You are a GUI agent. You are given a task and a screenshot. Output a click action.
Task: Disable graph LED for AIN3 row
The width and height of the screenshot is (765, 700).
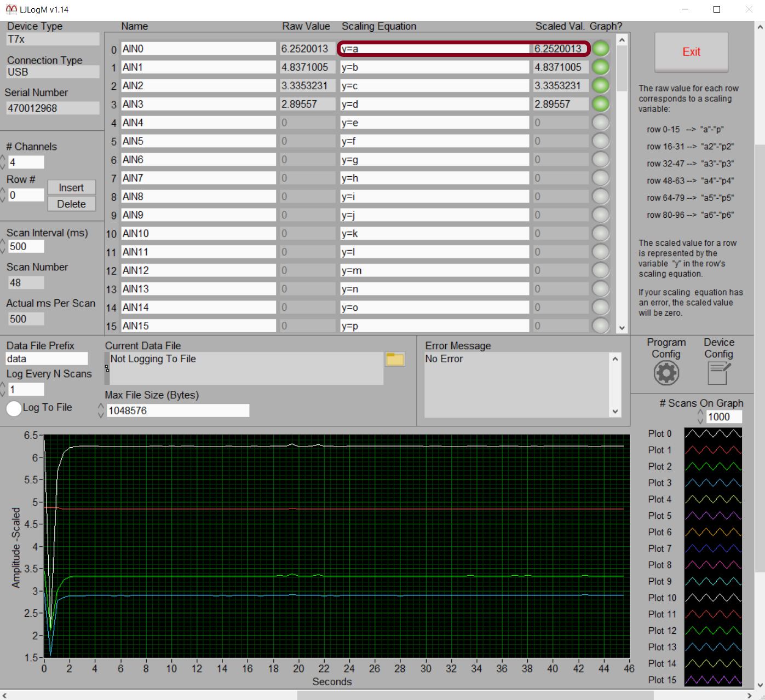point(601,104)
